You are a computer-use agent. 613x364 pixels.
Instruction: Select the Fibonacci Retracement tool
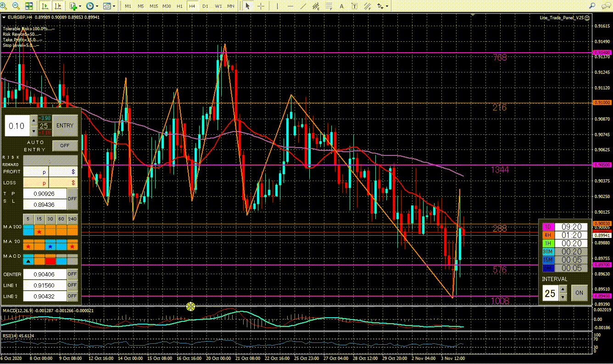[329, 6]
